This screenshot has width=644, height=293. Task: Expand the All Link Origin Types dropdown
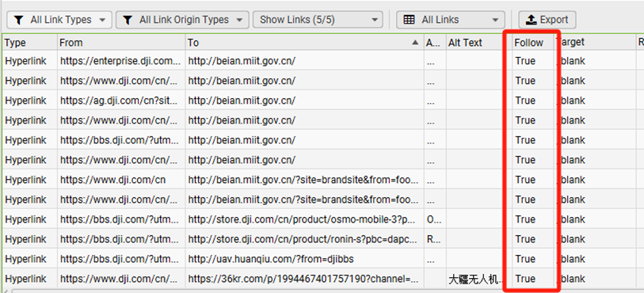click(182, 20)
